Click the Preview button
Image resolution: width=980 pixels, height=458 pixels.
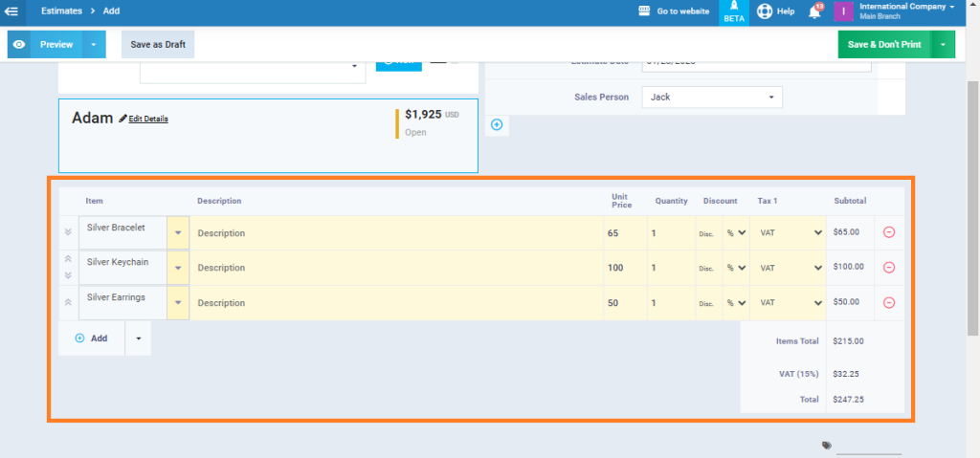tap(56, 44)
